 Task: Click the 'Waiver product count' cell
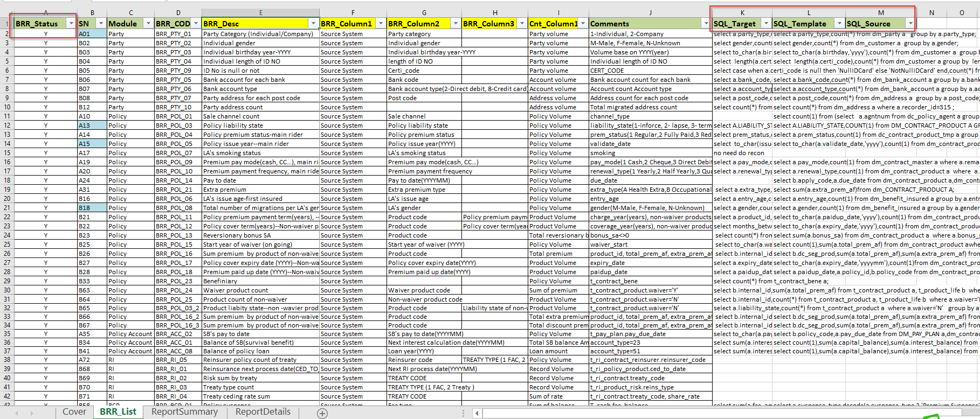pos(261,290)
